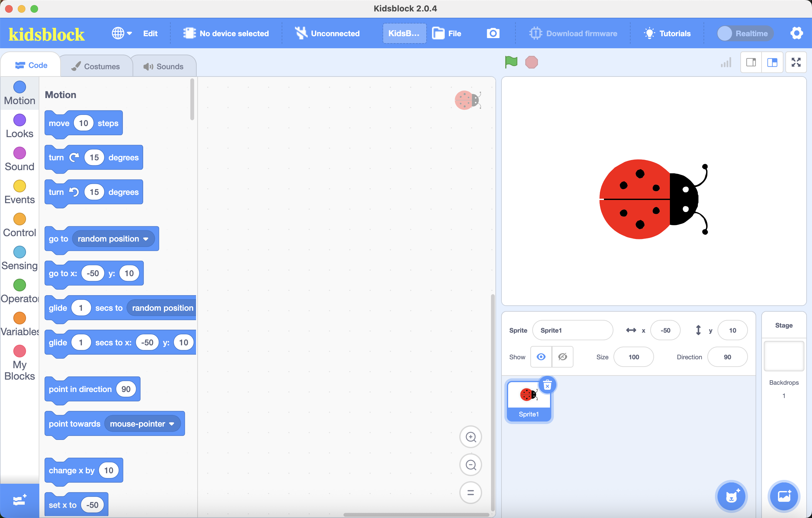Open the Edit menu
Viewport: 812px width, 518px height.
(150, 33)
